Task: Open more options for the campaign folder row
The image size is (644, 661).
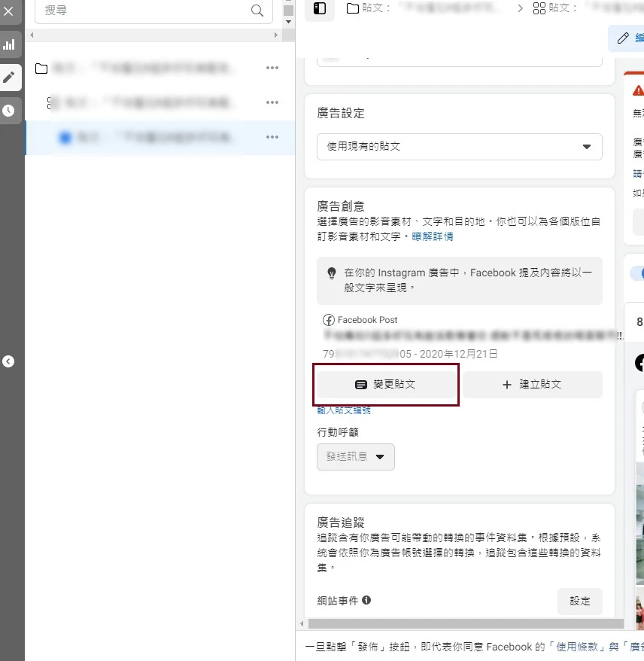Action: pos(272,69)
